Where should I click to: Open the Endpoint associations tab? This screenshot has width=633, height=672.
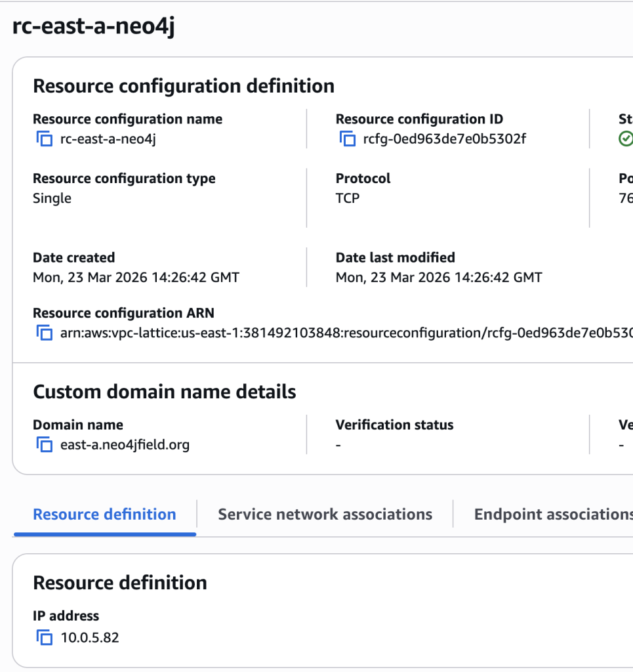coord(552,514)
